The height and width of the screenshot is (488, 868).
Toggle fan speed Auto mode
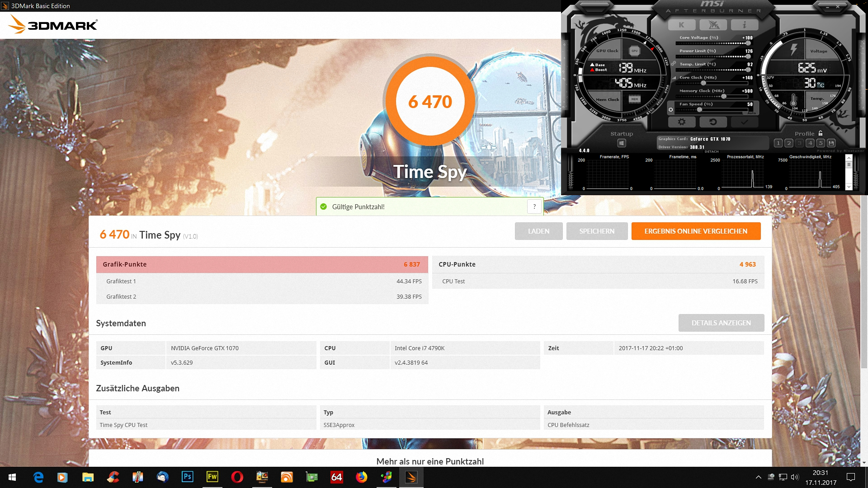[x=751, y=113]
